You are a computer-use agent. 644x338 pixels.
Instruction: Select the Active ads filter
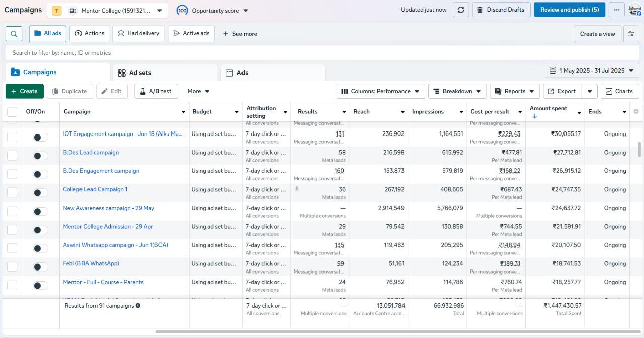pyautogui.click(x=191, y=33)
